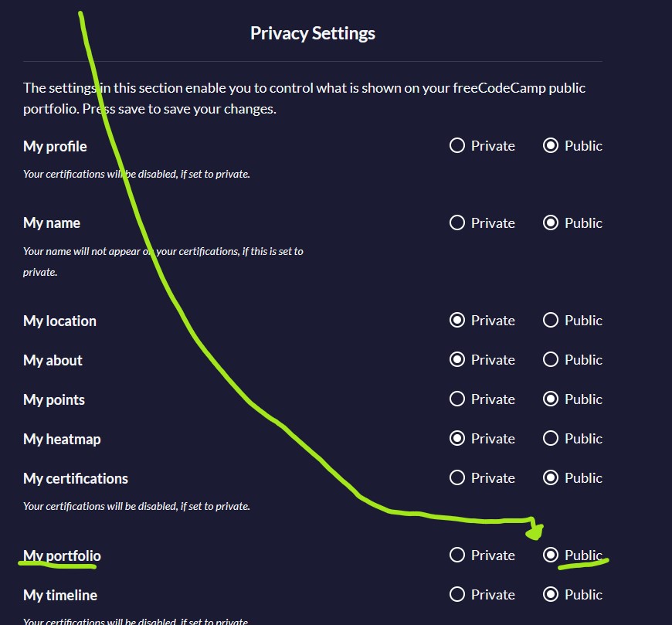This screenshot has height=625, width=672.
Task: Select Private for My heatmap
Action: [456, 439]
